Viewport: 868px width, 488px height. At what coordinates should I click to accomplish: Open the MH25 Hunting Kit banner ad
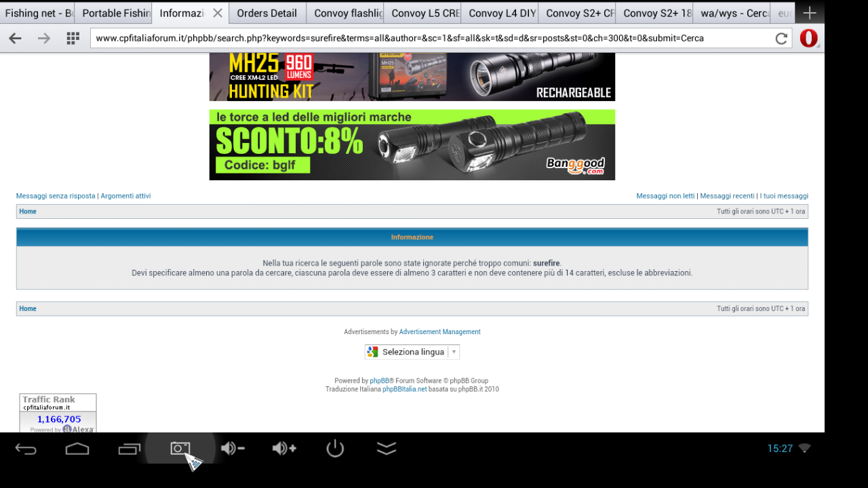pos(412,77)
